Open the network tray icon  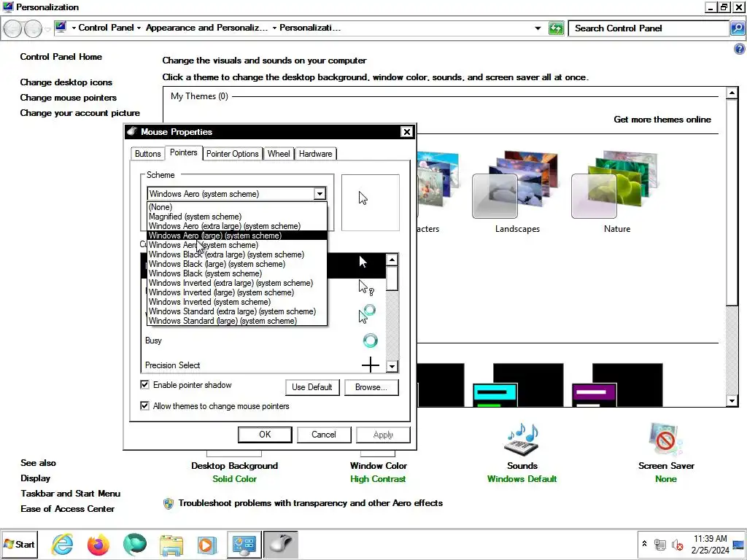[660, 544]
